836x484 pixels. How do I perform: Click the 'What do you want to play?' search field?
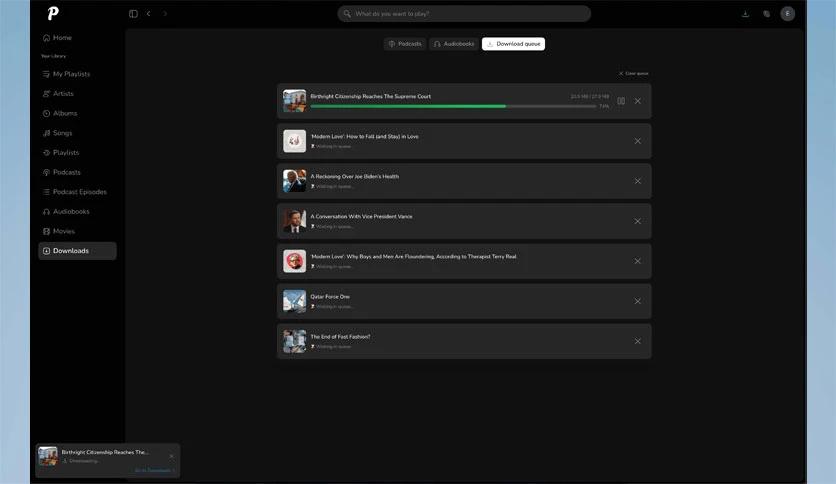[464, 14]
